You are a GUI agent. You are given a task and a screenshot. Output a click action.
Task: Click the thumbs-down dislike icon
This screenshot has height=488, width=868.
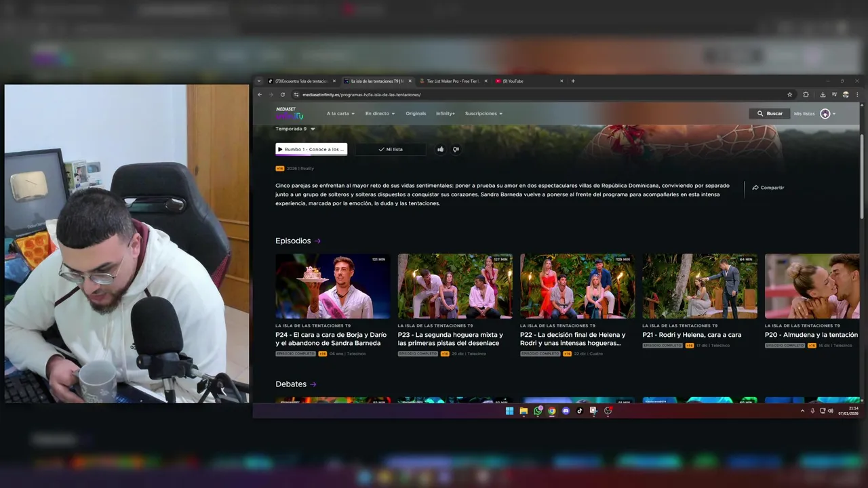(x=456, y=149)
